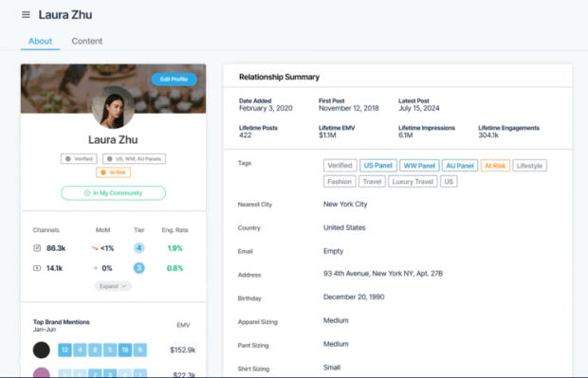588x378 pixels.
Task: Click the December 20, 1990 birthday value
Action: tap(354, 297)
